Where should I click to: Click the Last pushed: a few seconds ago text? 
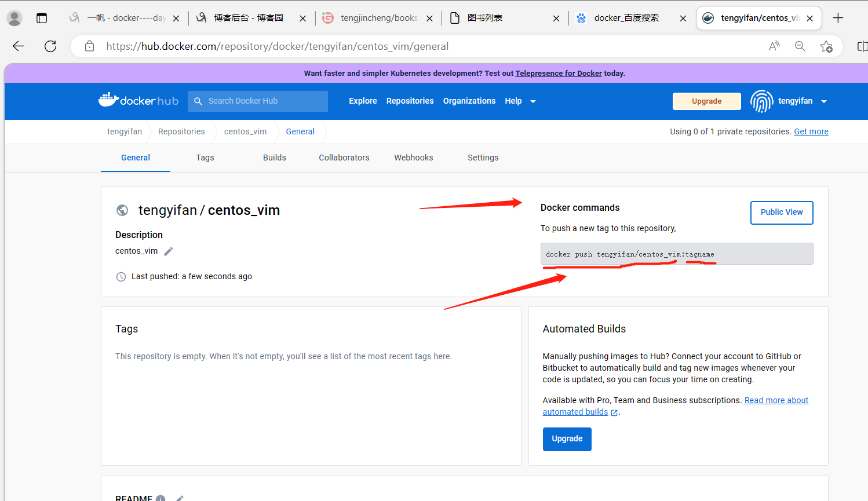coord(192,276)
